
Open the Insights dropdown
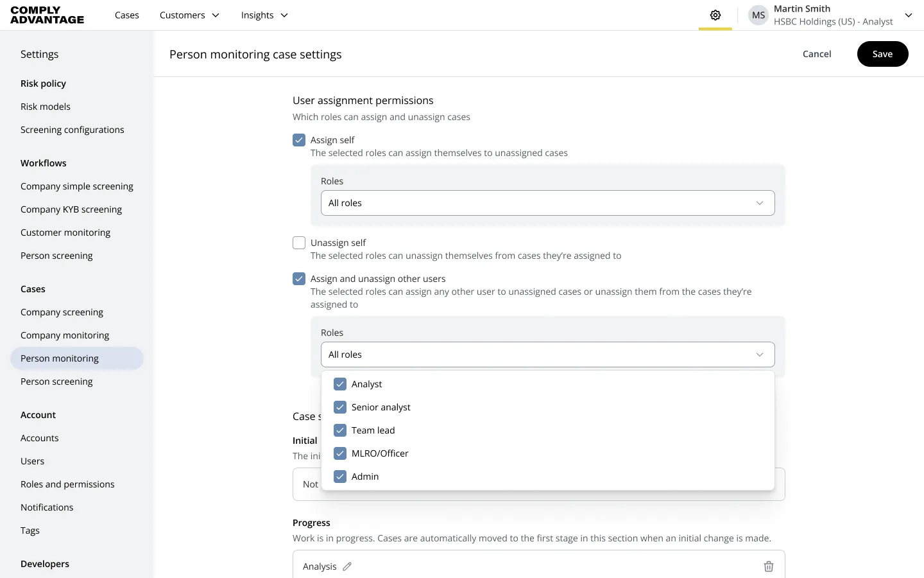(264, 15)
